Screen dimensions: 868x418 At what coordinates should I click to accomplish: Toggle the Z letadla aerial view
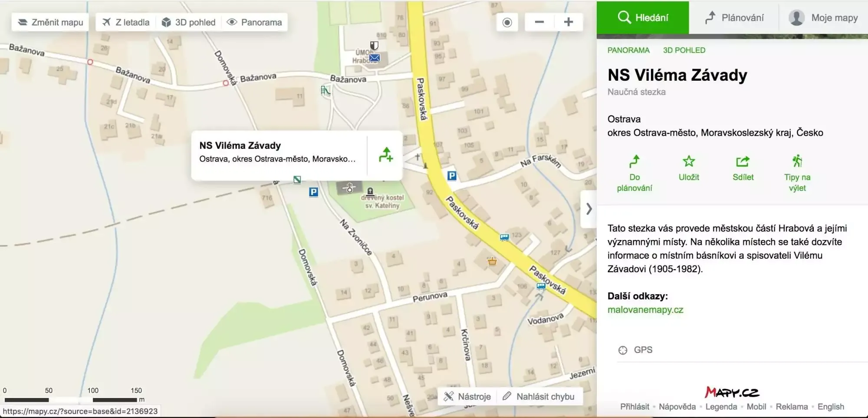126,22
